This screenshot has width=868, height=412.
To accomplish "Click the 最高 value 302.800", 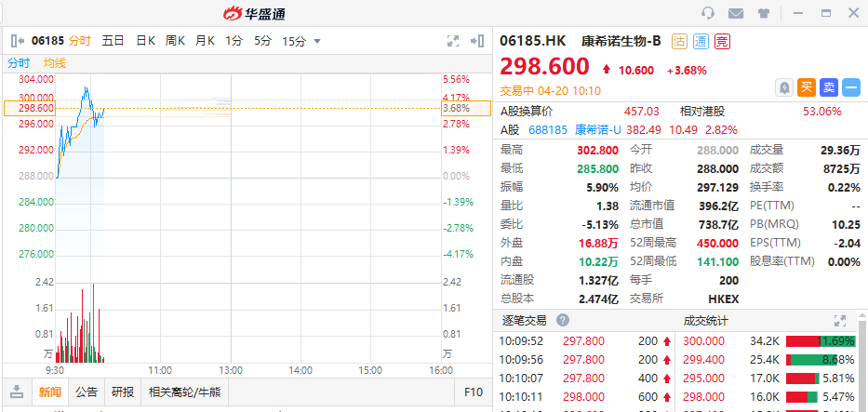I will click(598, 150).
